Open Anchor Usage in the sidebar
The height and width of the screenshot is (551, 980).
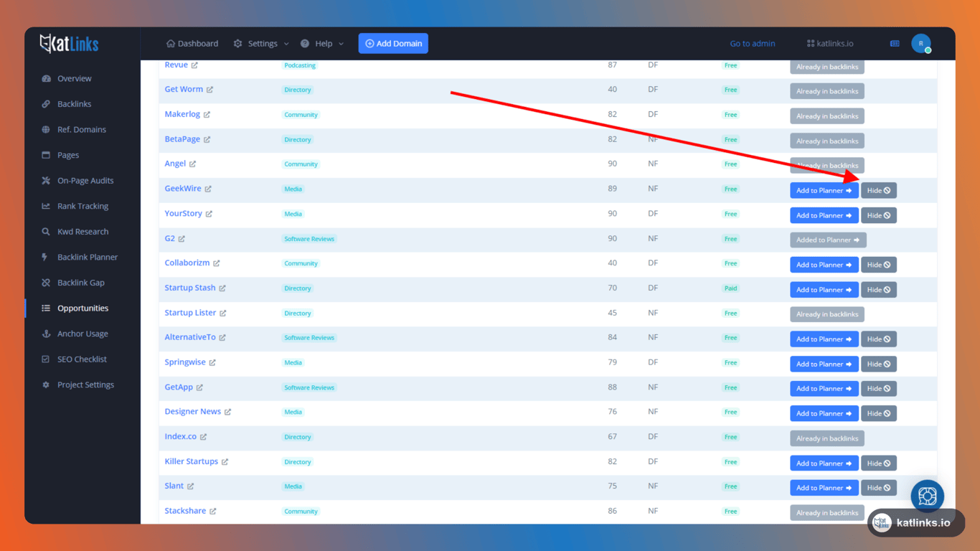[83, 334]
